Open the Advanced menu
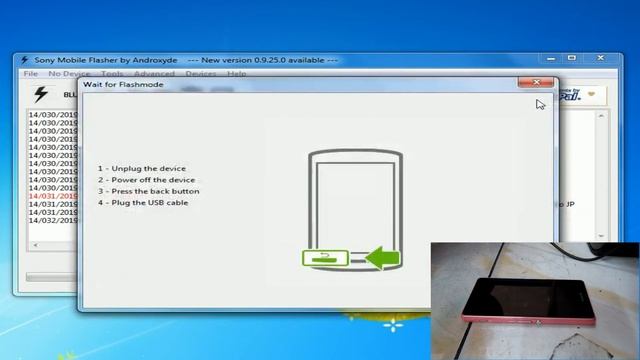The width and height of the screenshot is (640, 360). pyautogui.click(x=154, y=74)
